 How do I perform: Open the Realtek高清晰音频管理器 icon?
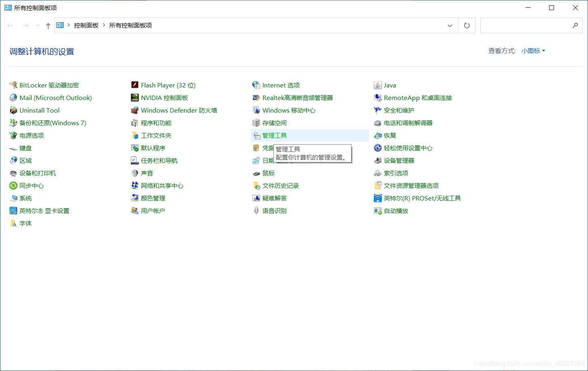256,98
